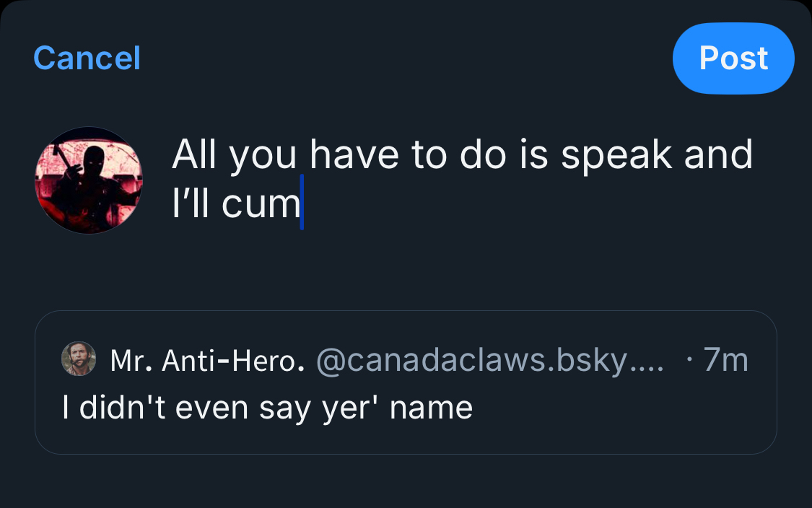Tap the Cancel button
Image resolution: width=812 pixels, height=508 pixels.
click(x=87, y=58)
